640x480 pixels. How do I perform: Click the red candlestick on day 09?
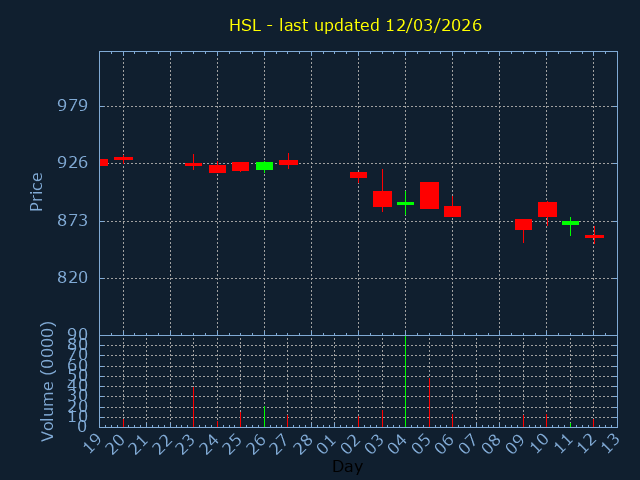pos(523,224)
